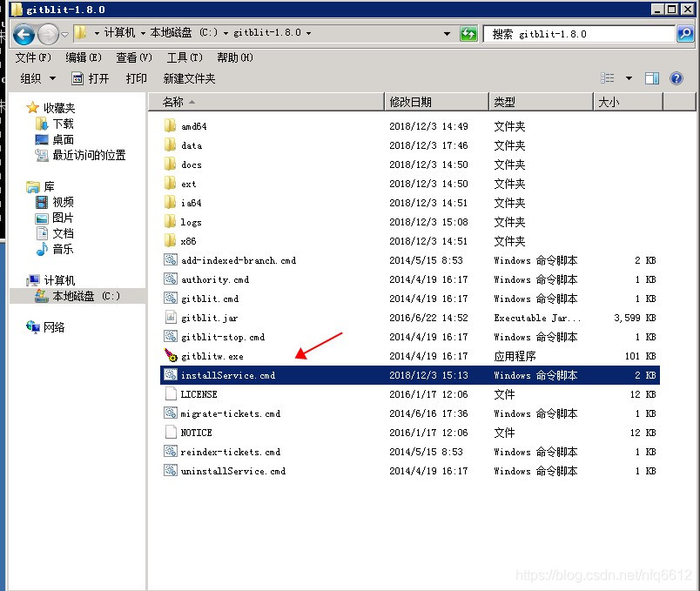Open the 文件(F) menu
700x591 pixels.
(33, 57)
